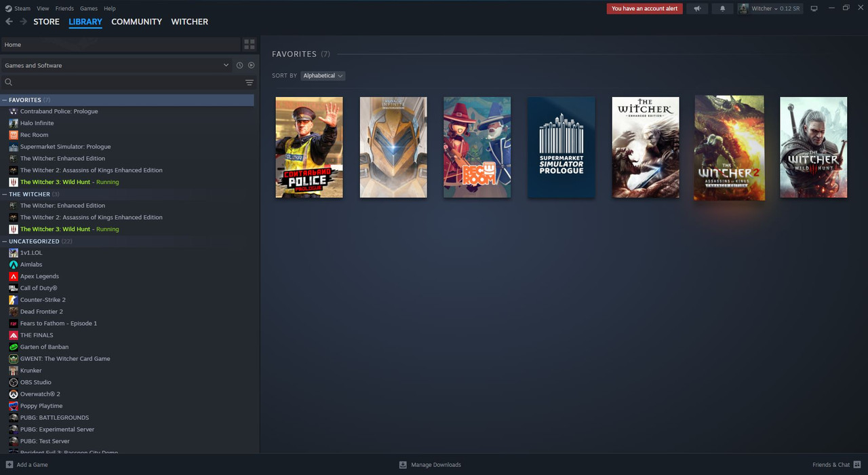The width and height of the screenshot is (868, 475).
Task: Collapse the UNCATEGORIZED category
Action: point(5,241)
